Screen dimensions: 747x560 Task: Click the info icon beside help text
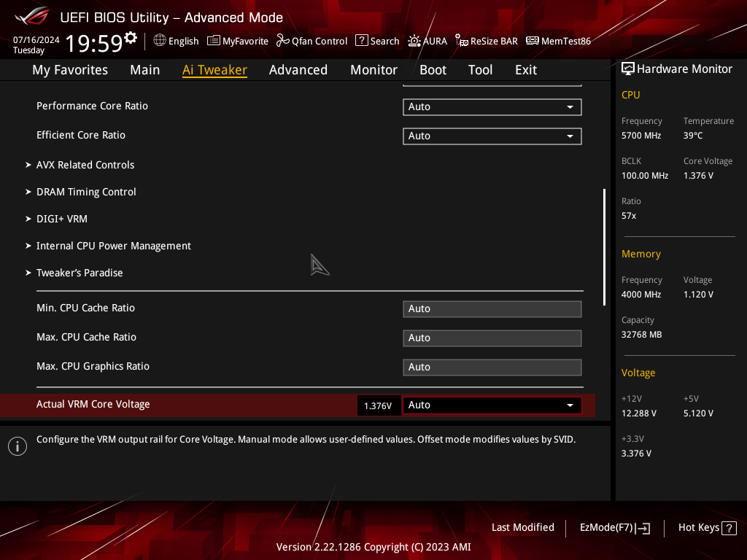click(18, 446)
